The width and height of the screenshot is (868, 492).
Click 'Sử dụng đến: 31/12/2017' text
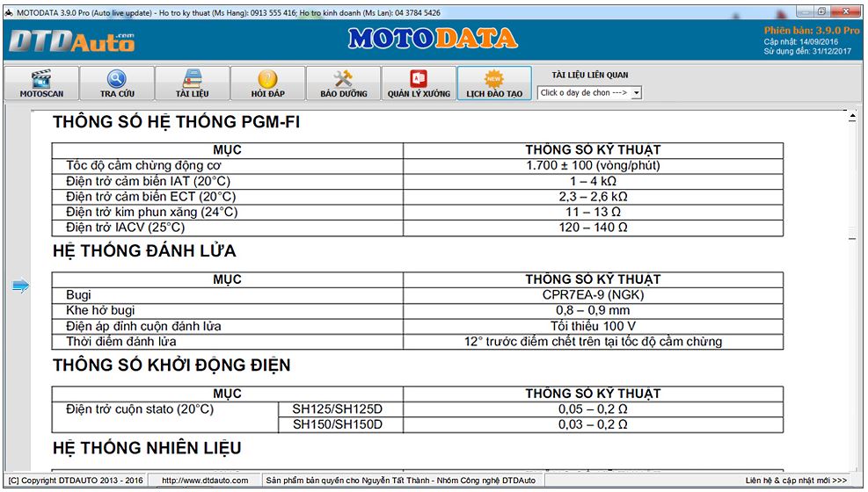point(807,51)
